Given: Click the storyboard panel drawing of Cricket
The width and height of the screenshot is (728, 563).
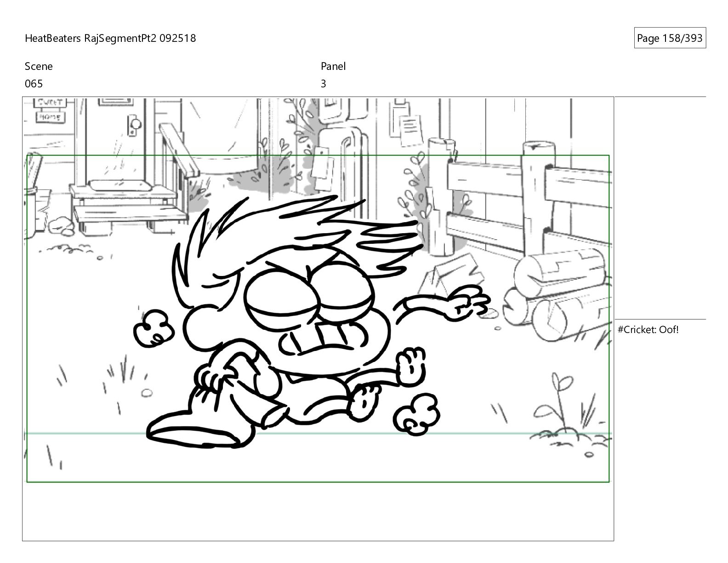Looking at the screenshot, I should [318, 319].
